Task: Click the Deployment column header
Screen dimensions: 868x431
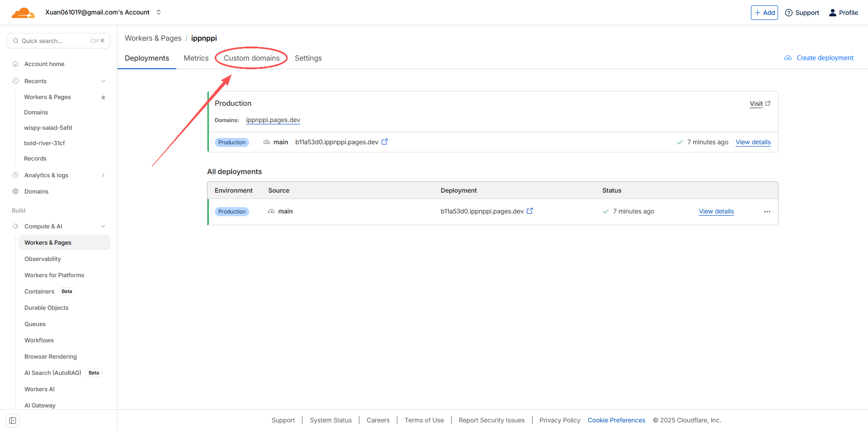Action: click(458, 190)
